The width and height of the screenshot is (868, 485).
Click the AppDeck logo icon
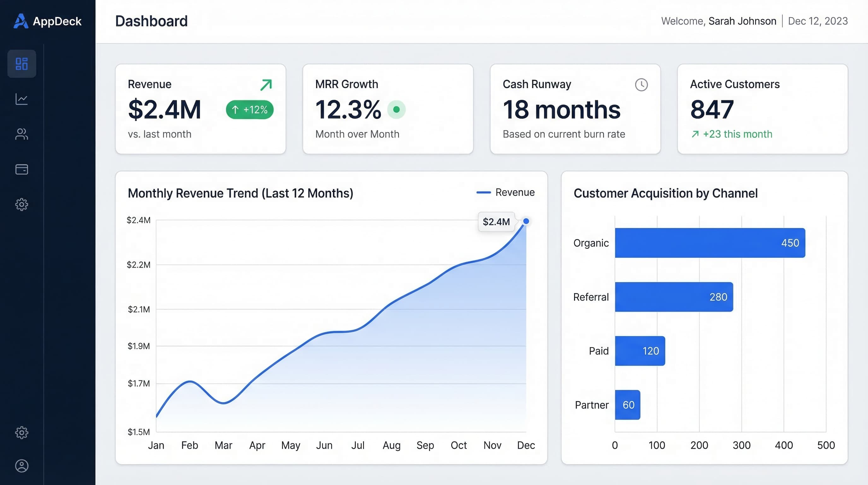point(21,21)
